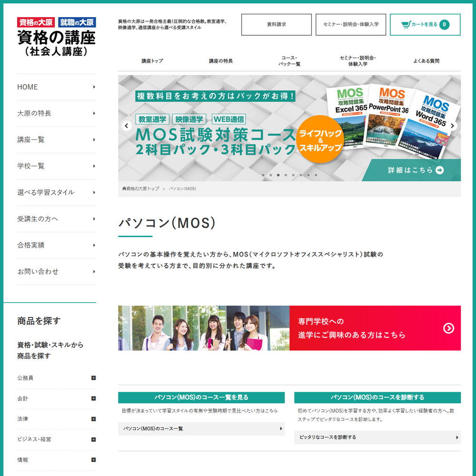476x476 pixels.
Task: Go to HOME in the sidebar menu
Action: (x=57, y=87)
